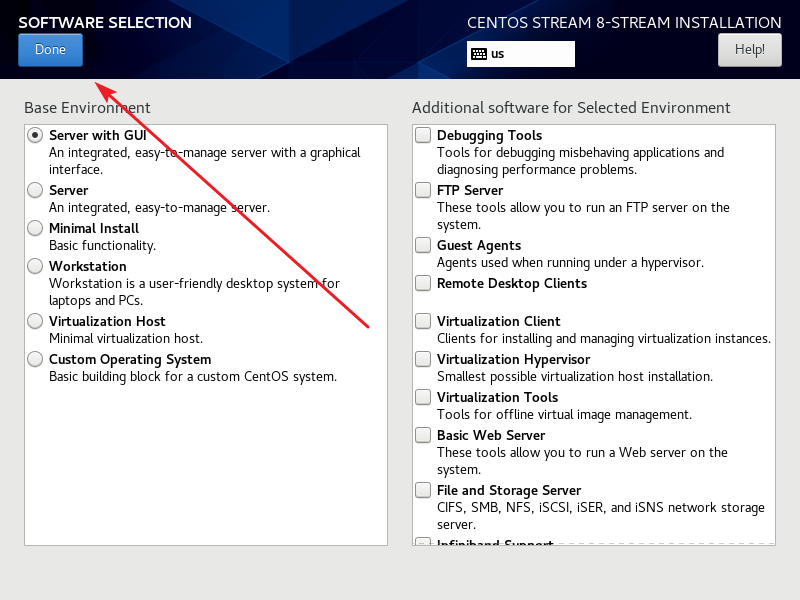Image resolution: width=800 pixels, height=600 pixels.
Task: Enable Virtualization Tools add-on
Action: tap(423, 397)
